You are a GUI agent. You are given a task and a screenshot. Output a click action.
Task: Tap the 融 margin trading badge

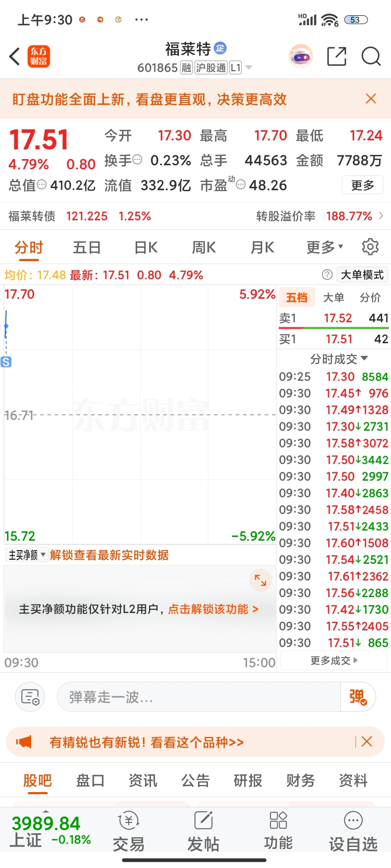[x=186, y=68]
